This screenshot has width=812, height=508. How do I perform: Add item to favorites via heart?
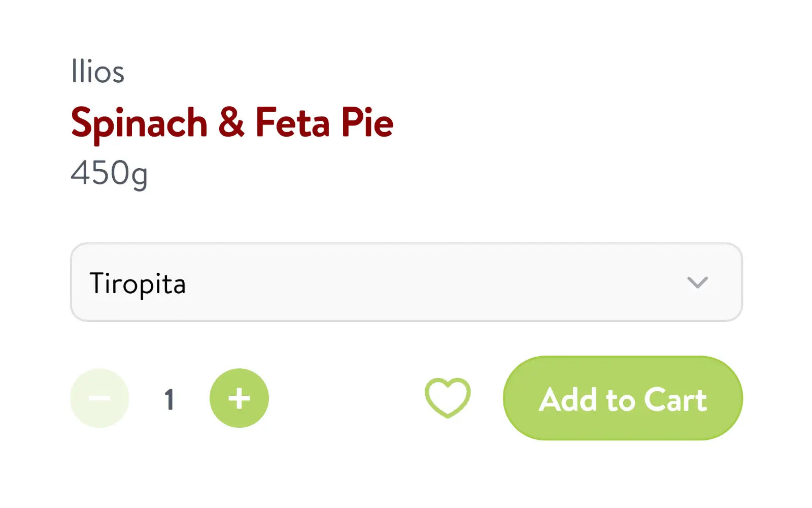coord(447,398)
